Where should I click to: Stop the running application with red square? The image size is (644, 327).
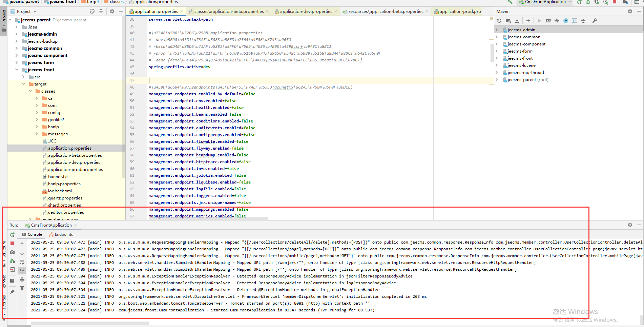click(x=12, y=243)
